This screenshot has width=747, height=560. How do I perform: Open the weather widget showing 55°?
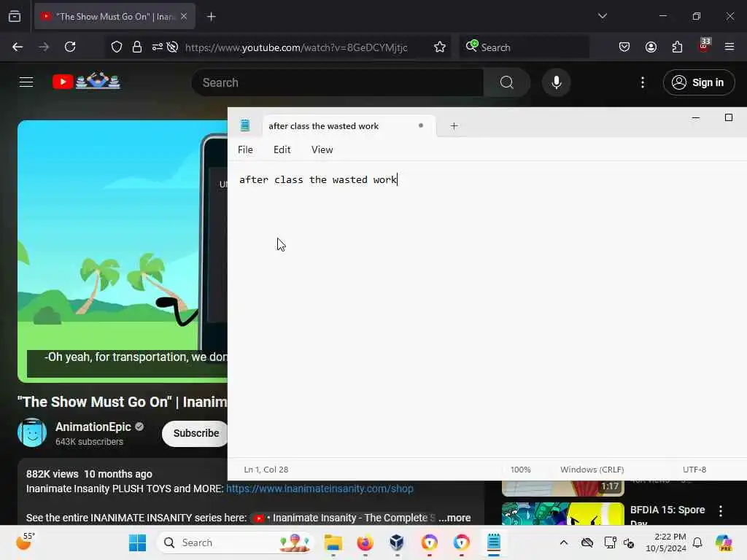point(26,542)
